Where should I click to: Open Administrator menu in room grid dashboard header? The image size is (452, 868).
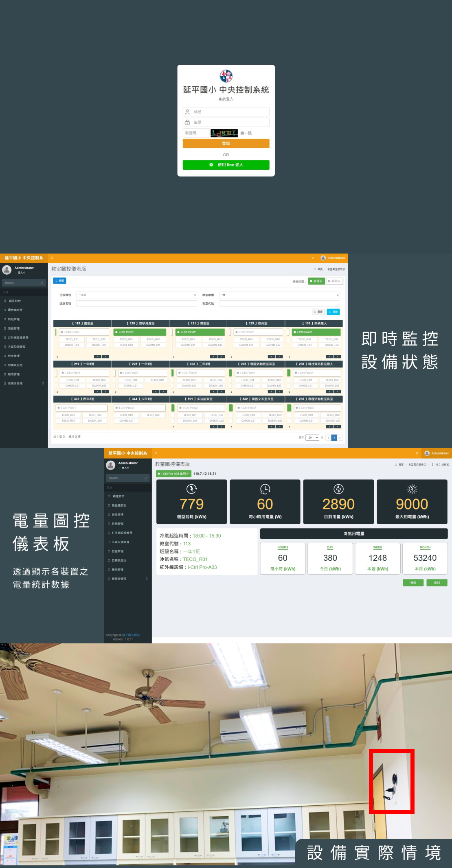coord(333,258)
